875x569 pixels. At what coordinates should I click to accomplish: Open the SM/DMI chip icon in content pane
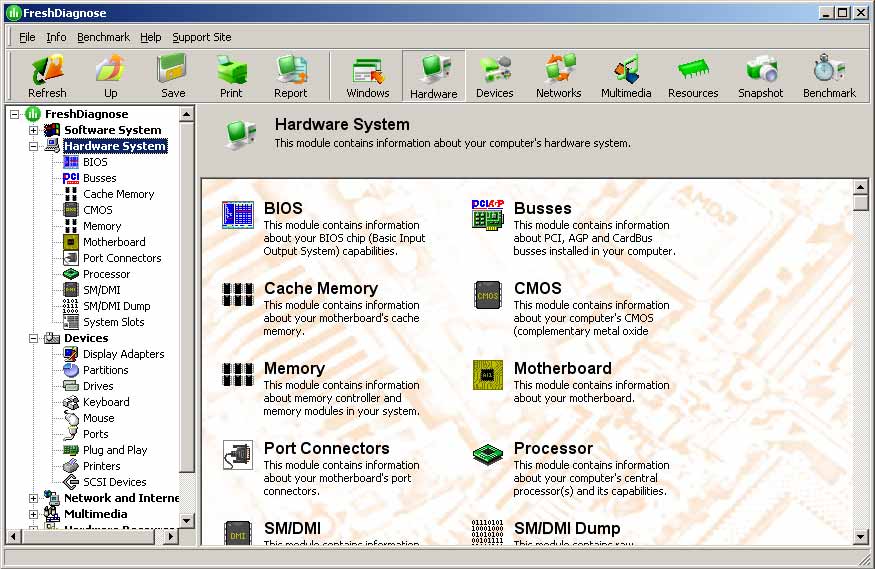pos(238,533)
